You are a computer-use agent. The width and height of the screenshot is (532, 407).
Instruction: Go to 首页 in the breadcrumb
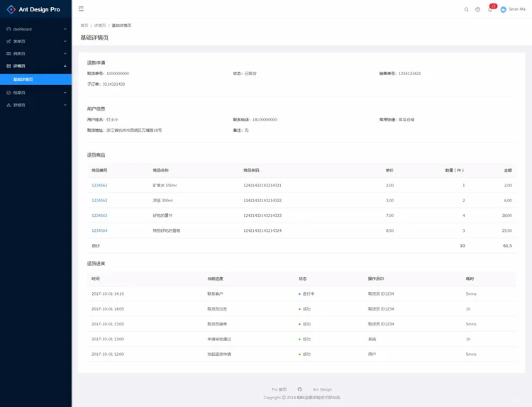(x=84, y=26)
